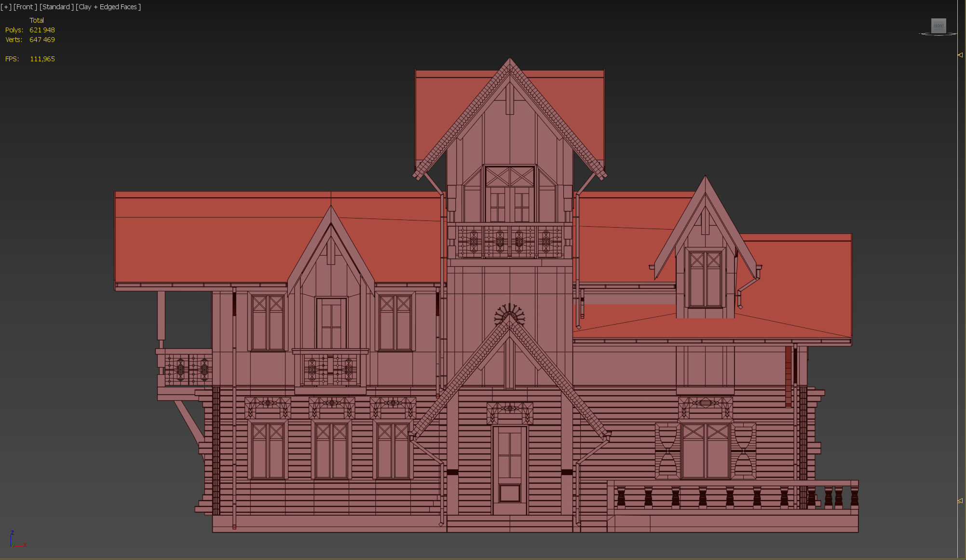Open the [Front] point-of-view menu
The image size is (966, 560).
pos(25,7)
